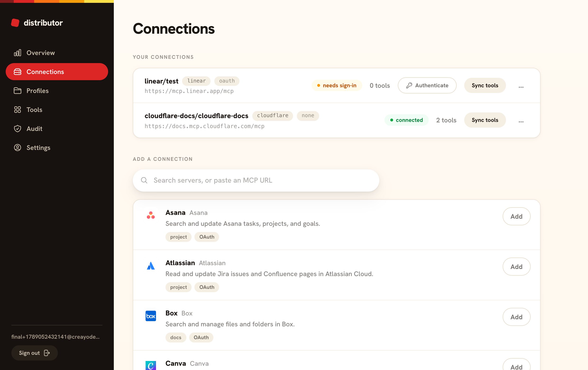Click the docs tag under Box
This screenshot has height=370, width=588.
coord(176,338)
